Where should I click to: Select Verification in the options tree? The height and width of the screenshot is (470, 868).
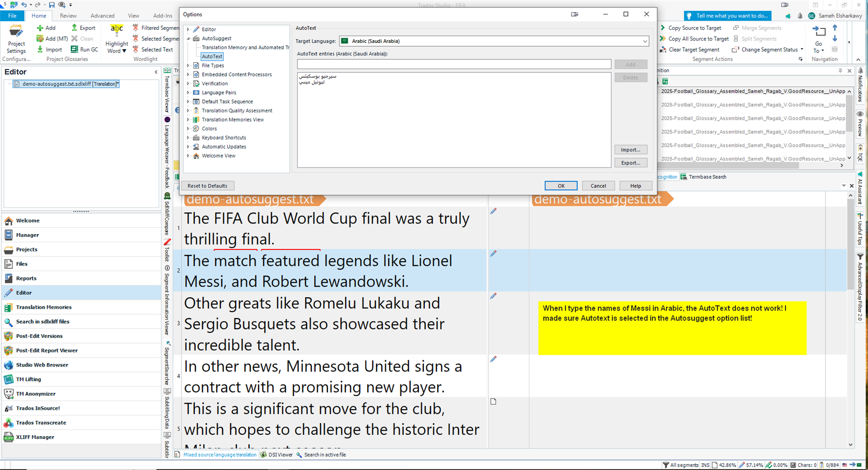tap(215, 83)
